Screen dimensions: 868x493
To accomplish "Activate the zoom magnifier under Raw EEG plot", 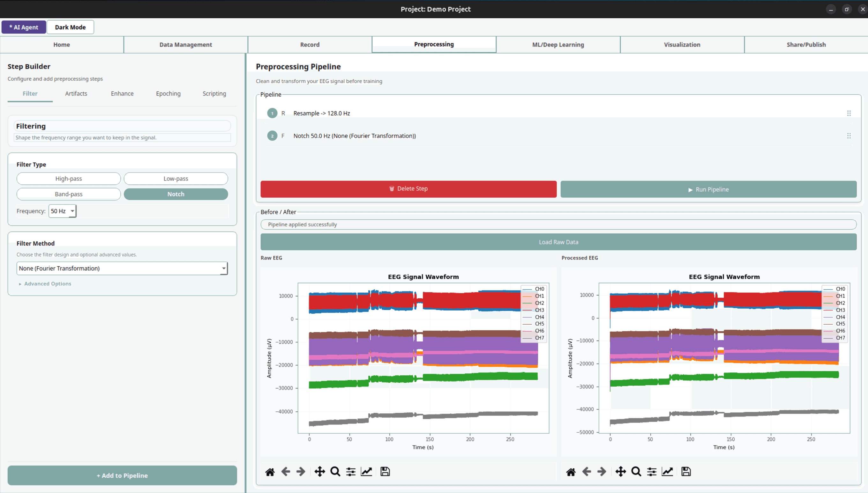I will click(x=335, y=472).
